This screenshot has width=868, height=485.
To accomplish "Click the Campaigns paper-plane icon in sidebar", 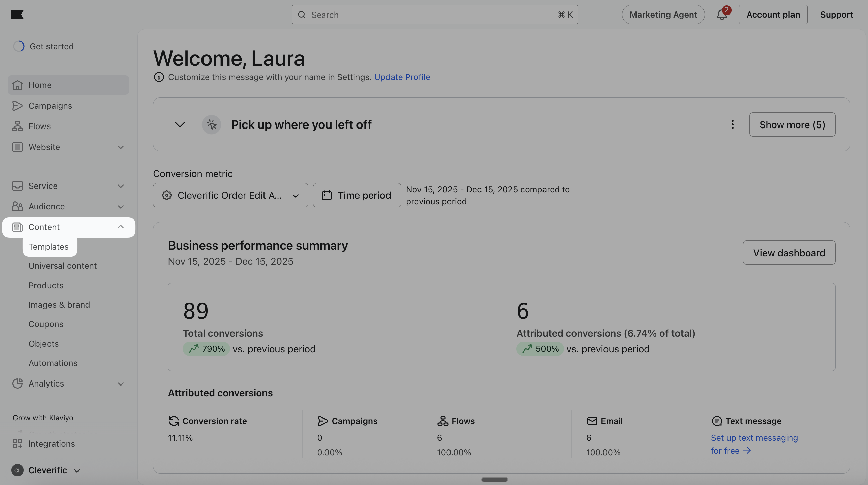I will [18, 106].
